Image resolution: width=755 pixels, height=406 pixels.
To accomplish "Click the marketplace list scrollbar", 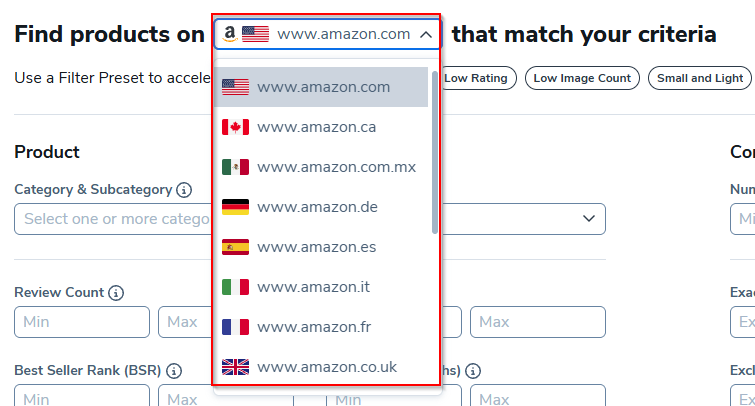I will 434,150.
